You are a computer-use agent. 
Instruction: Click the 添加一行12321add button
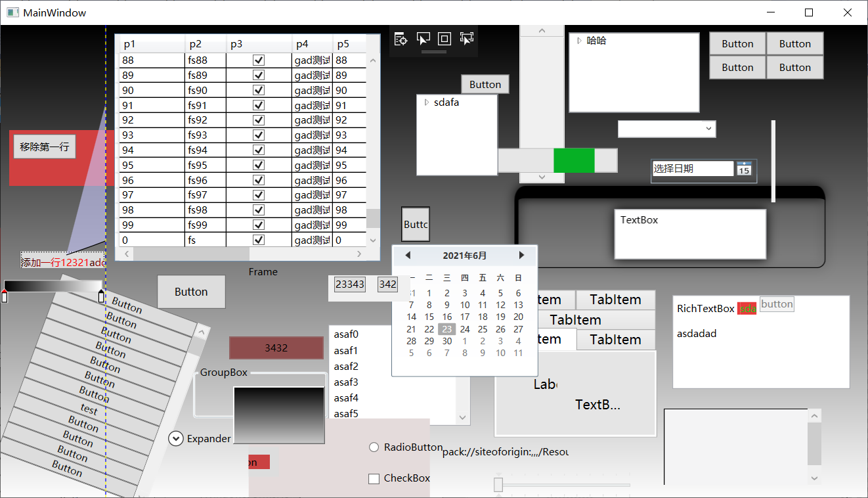click(63, 261)
